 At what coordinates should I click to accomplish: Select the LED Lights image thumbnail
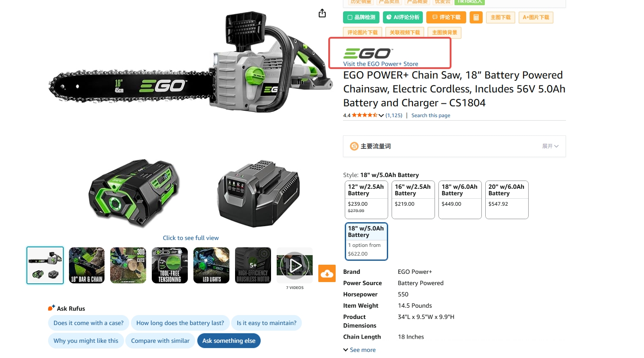pyautogui.click(x=211, y=265)
